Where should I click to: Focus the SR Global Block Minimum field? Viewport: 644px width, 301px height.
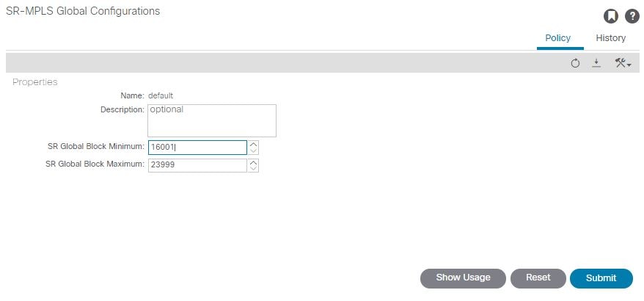(197, 148)
